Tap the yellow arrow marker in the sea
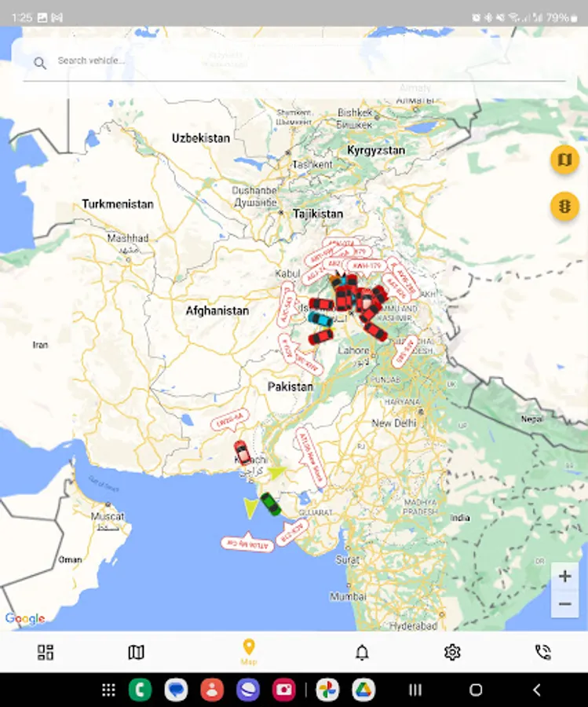 [x=250, y=508]
